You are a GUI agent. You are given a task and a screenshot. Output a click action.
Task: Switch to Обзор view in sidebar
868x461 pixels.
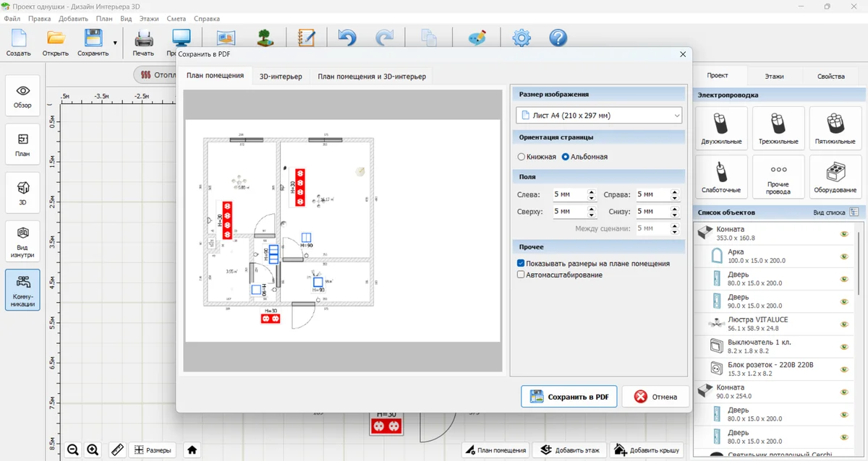coord(22,96)
